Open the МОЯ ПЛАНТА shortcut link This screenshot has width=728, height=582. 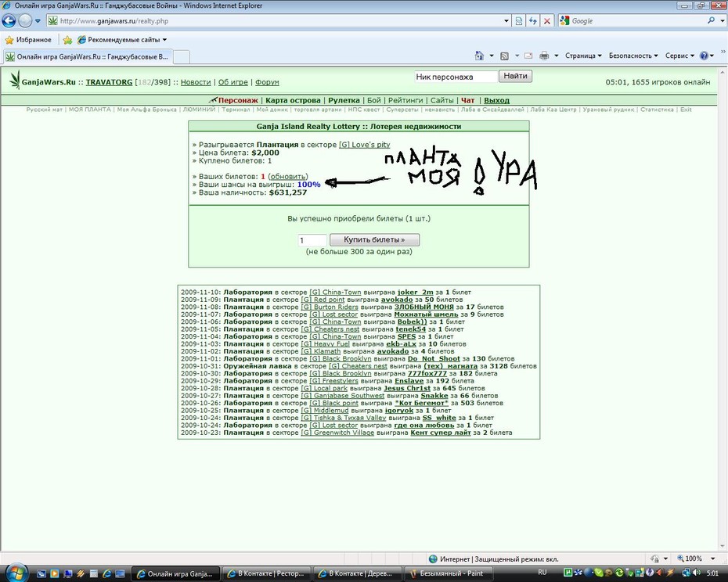point(89,110)
